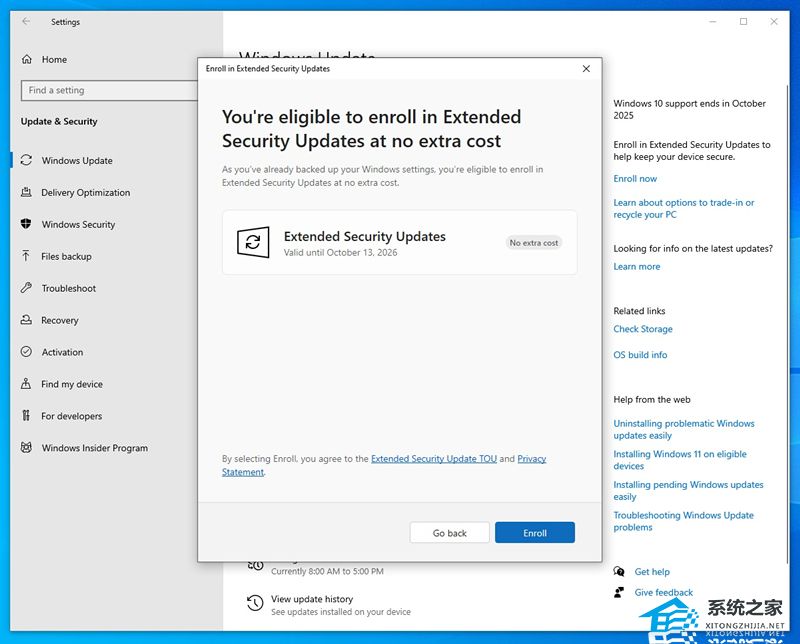
Task: Open the Extended Security Update TOU link
Action: 434,458
